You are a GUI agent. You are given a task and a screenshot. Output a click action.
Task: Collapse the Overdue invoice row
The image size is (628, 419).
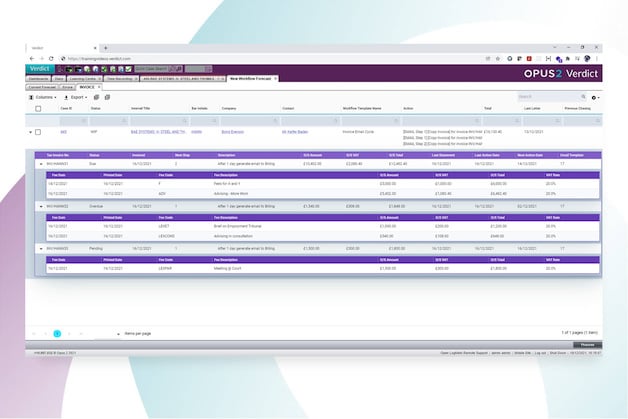(41, 206)
